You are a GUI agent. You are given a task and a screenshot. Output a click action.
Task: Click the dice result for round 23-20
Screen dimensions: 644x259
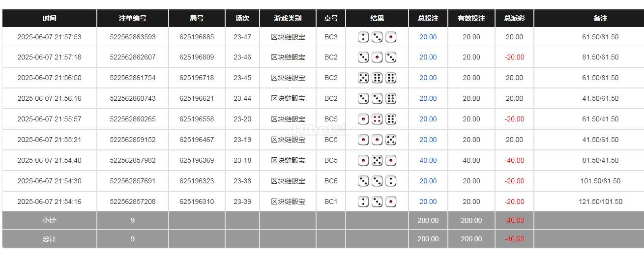click(377, 119)
